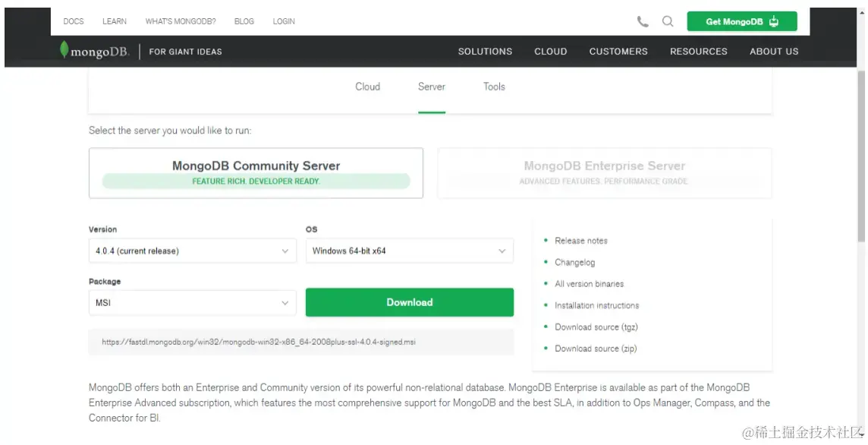Screen dimensions: 868x445
Task: Click the Get MongoDB button
Action: point(742,21)
